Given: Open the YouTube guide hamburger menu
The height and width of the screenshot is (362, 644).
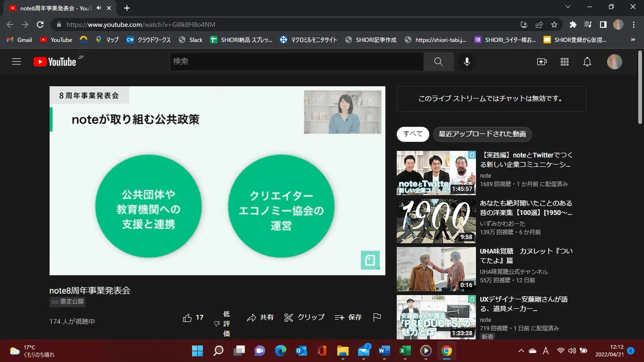Looking at the screenshot, I should [x=17, y=62].
